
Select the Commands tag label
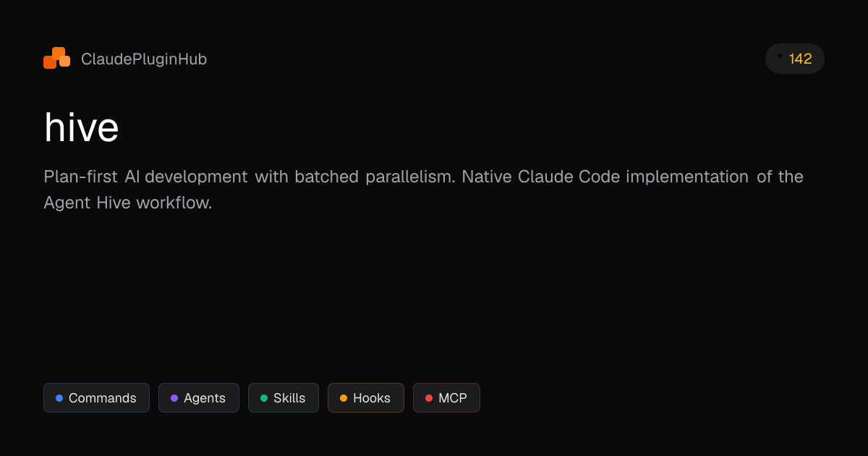(x=102, y=398)
